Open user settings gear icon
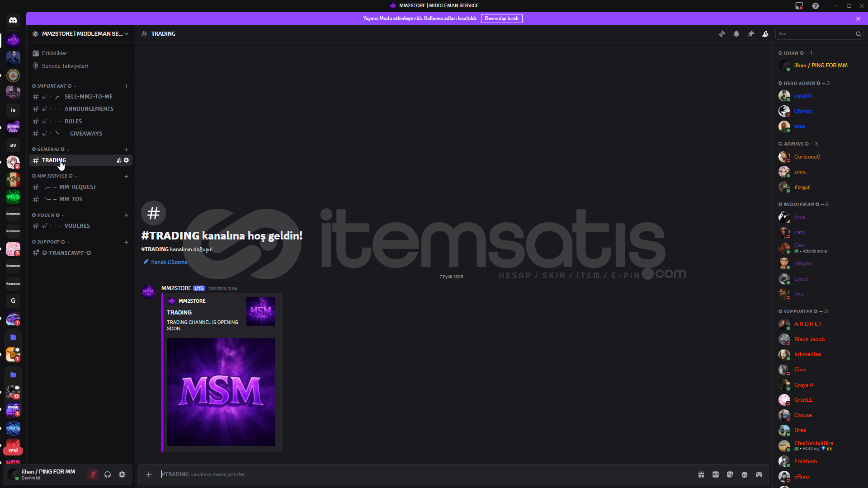This screenshot has width=868, height=488. [122, 474]
